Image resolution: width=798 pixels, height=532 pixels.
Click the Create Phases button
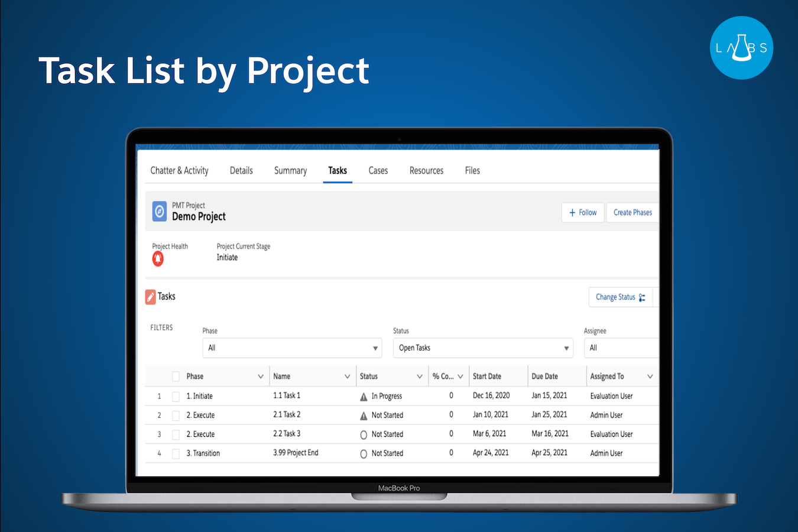pyautogui.click(x=632, y=212)
